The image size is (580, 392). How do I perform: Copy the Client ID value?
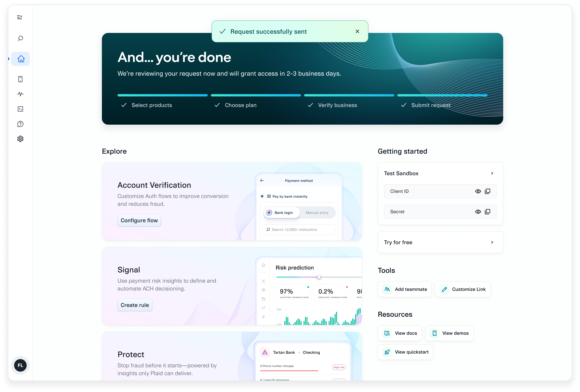[487, 191]
